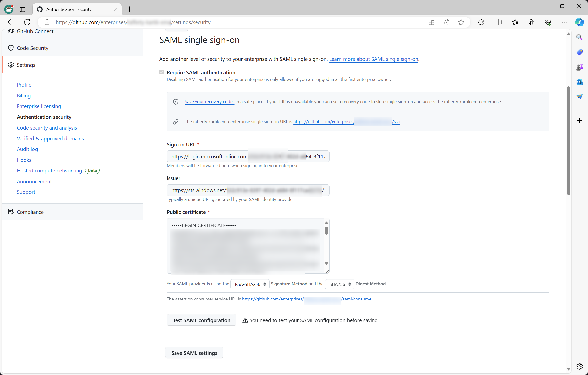
Task: Toggle Require SAML authentication checkbox
Action: pyautogui.click(x=162, y=72)
